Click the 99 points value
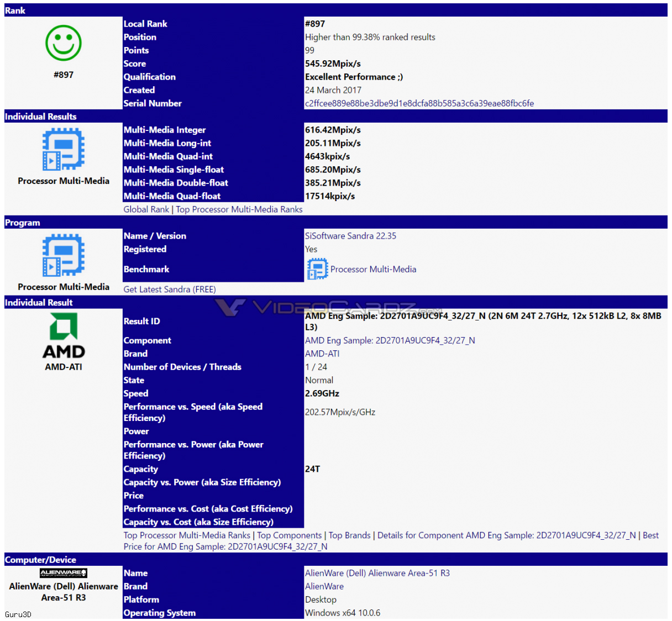 click(x=309, y=50)
